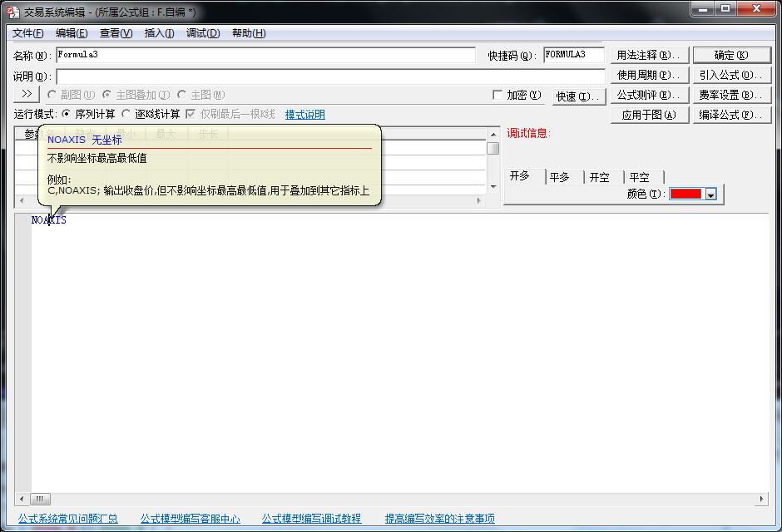The height and width of the screenshot is (532, 782).
Task: Select 序列计算 run mode
Action: (x=67, y=114)
